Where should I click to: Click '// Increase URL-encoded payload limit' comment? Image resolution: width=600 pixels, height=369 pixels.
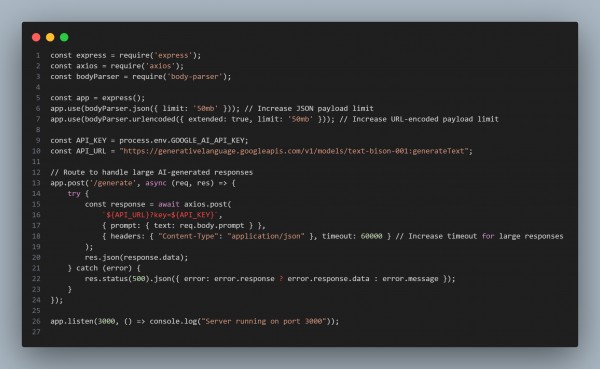click(419, 119)
